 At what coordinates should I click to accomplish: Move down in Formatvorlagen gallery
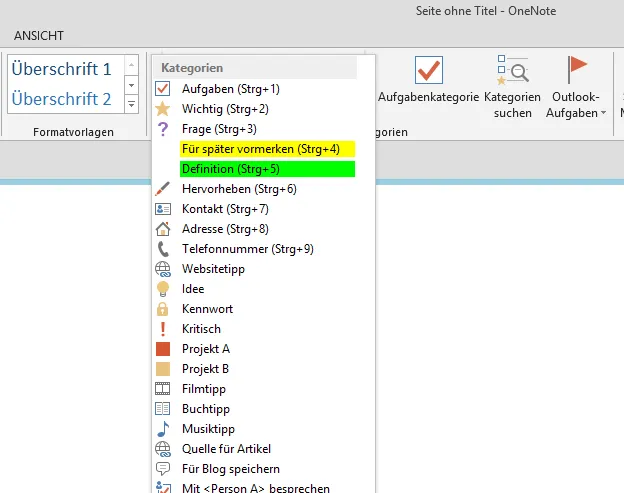click(x=131, y=85)
